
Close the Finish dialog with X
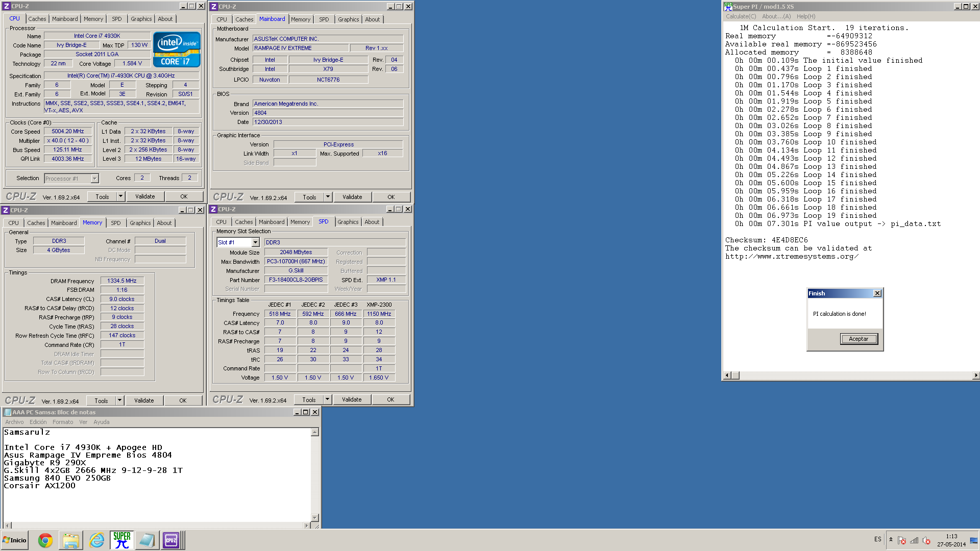pyautogui.click(x=877, y=293)
